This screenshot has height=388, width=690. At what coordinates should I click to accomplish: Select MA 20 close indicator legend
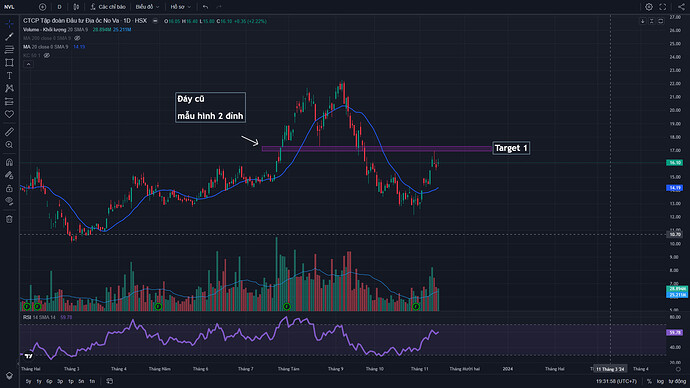point(46,47)
